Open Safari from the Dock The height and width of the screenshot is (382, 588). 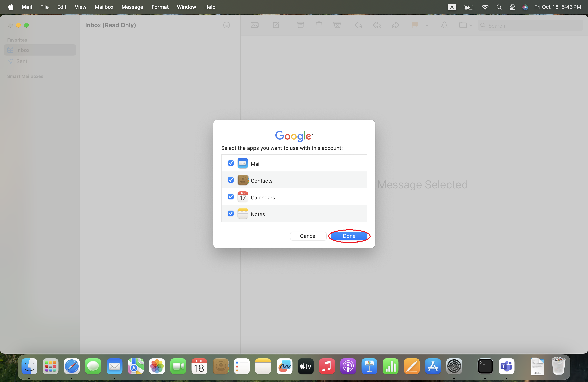pos(72,366)
